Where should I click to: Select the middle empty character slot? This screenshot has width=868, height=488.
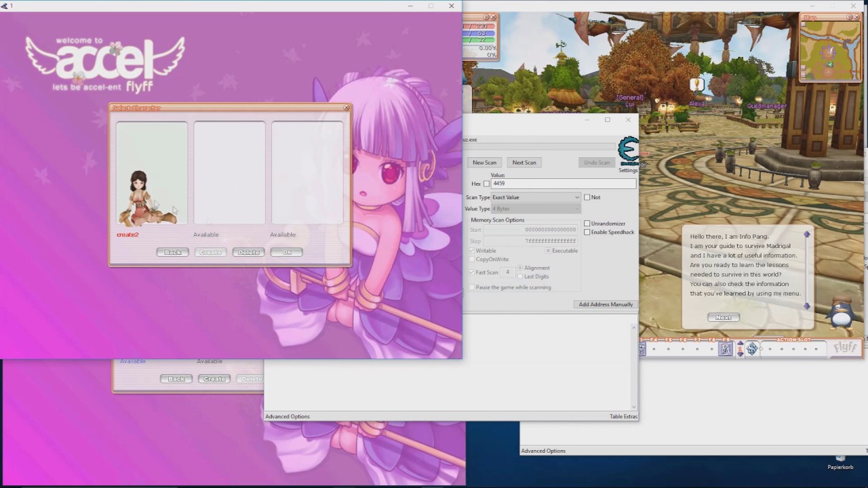pyautogui.click(x=229, y=173)
